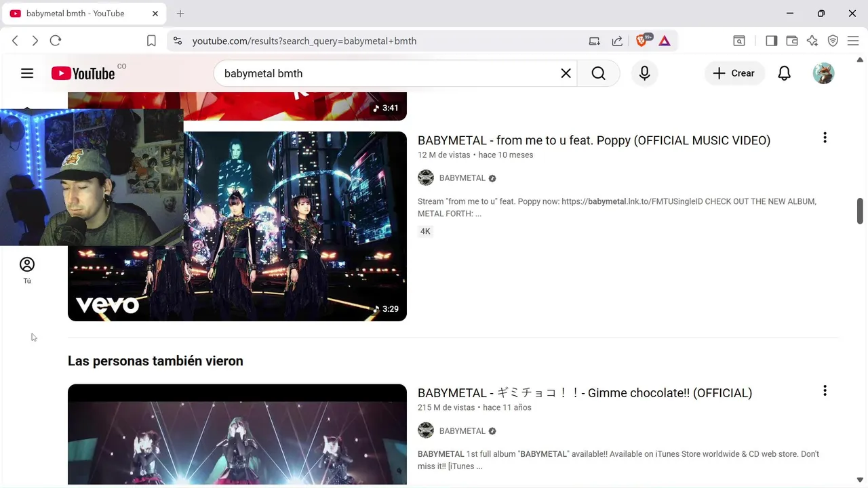The width and height of the screenshot is (868, 488).
Task: Play the Gimme chocolate!! thumbnail
Action: [237, 434]
